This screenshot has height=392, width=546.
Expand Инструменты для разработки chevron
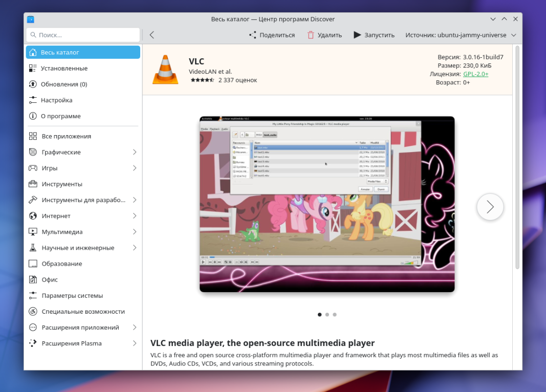(x=135, y=200)
